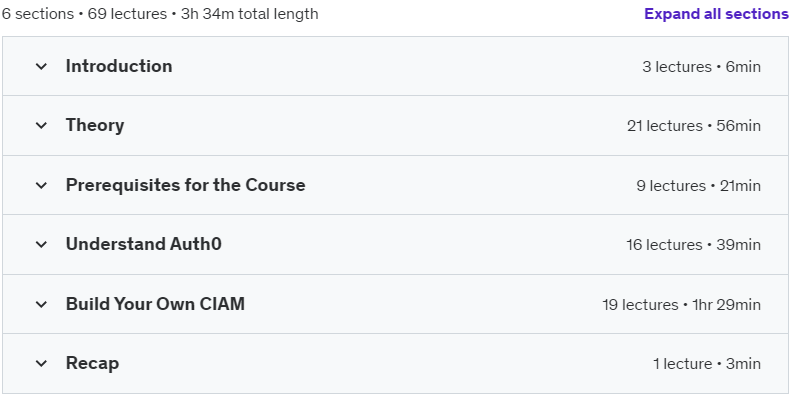Image resolution: width=791 pixels, height=400 pixels.
Task: Click 1 lecture • 3min text
Action: (707, 364)
